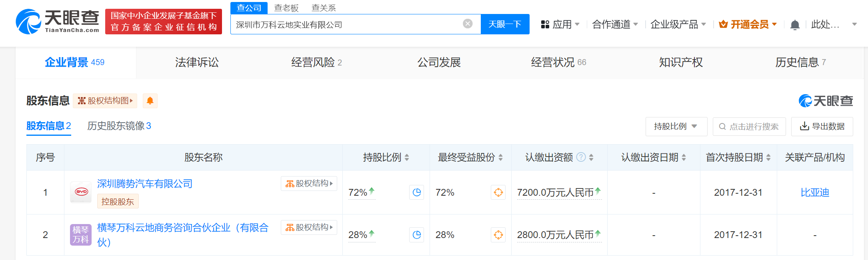Click beneficiary path icon in 28% row

tap(498, 234)
